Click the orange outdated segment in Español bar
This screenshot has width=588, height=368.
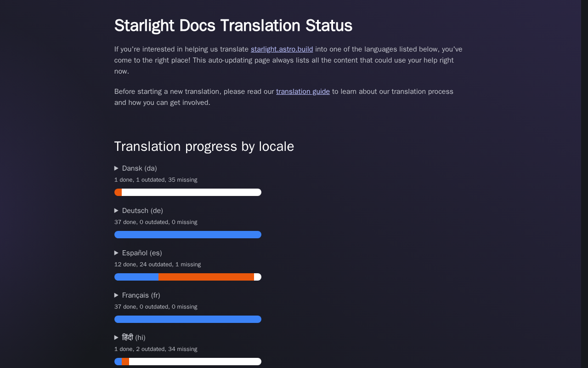pyautogui.click(x=206, y=277)
